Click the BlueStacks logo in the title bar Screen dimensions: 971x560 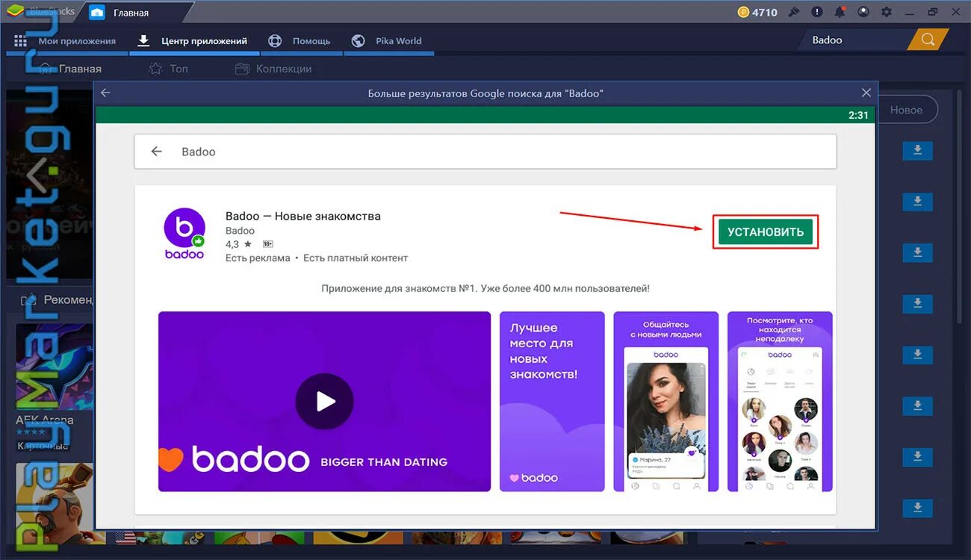(x=16, y=11)
